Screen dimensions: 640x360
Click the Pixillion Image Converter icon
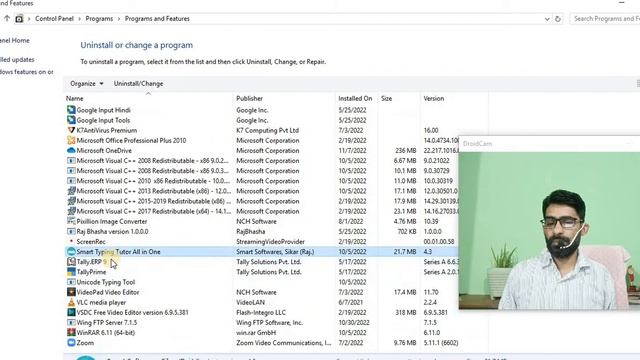(71, 221)
